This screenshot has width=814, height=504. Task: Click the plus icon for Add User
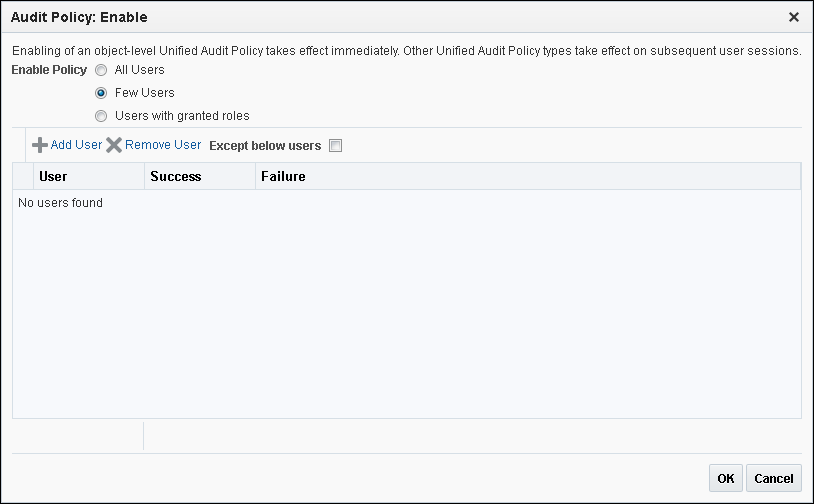(x=40, y=145)
